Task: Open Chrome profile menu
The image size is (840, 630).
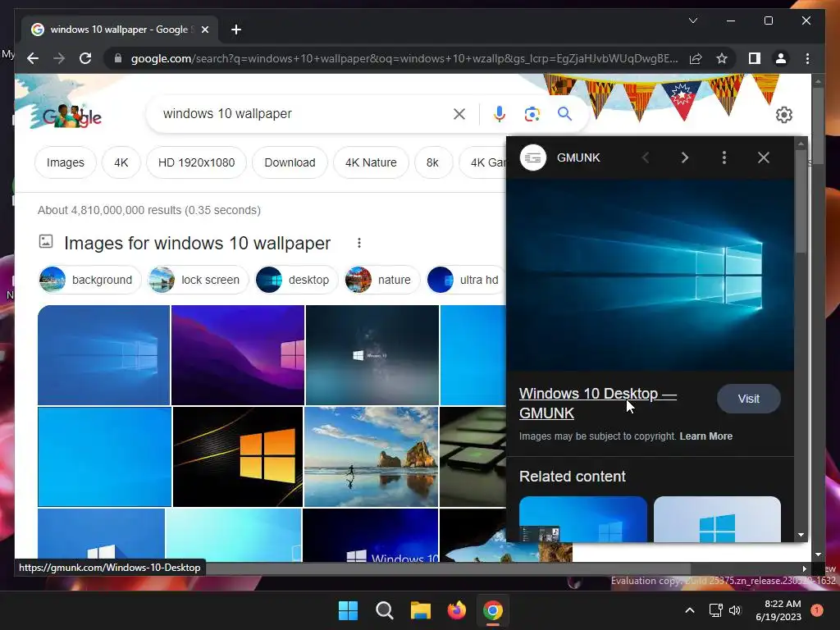Action: pyautogui.click(x=781, y=58)
